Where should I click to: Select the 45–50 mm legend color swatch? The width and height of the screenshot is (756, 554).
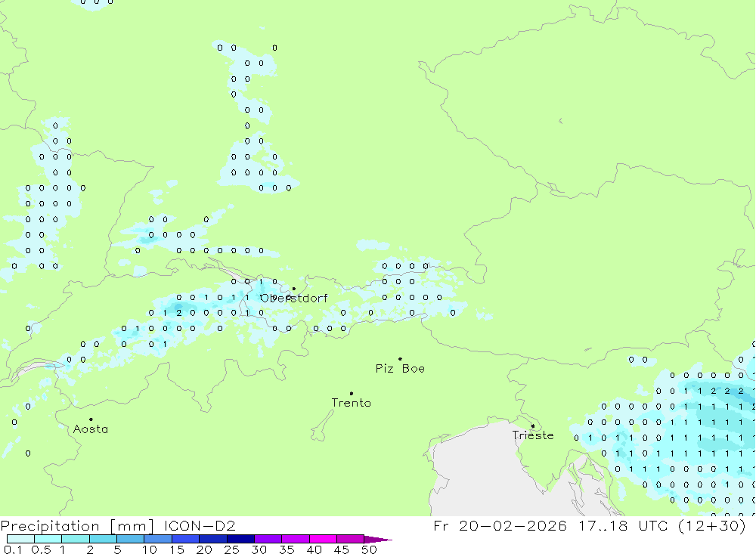point(351,539)
